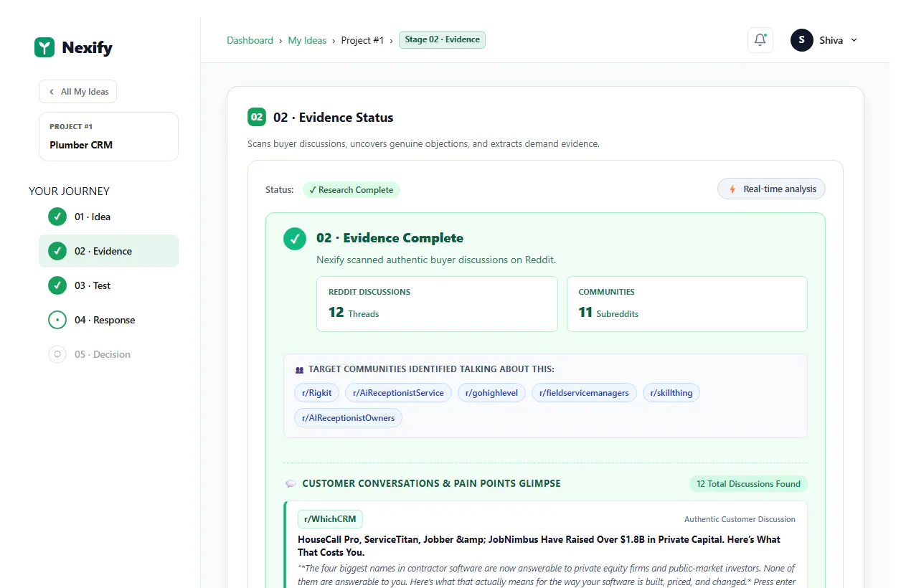The width and height of the screenshot is (901, 588).
Task: Select the r/AiReceptionistService community tag
Action: pos(398,393)
